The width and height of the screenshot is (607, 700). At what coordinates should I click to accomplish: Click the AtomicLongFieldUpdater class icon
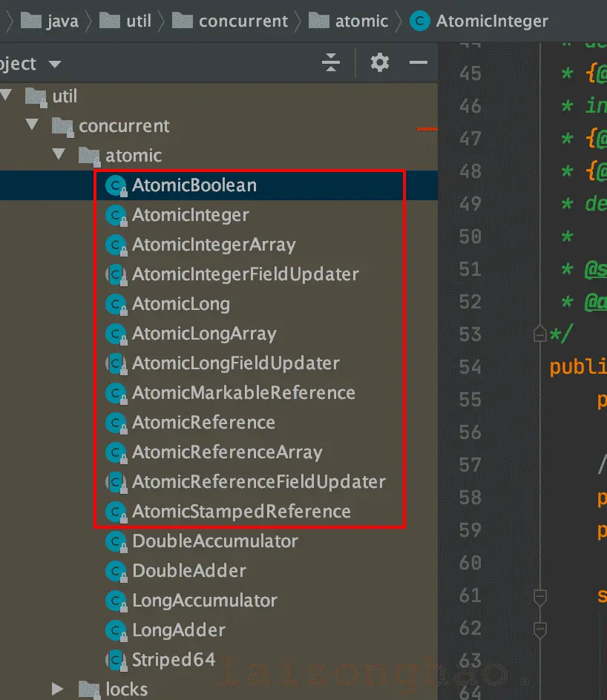[x=116, y=363]
